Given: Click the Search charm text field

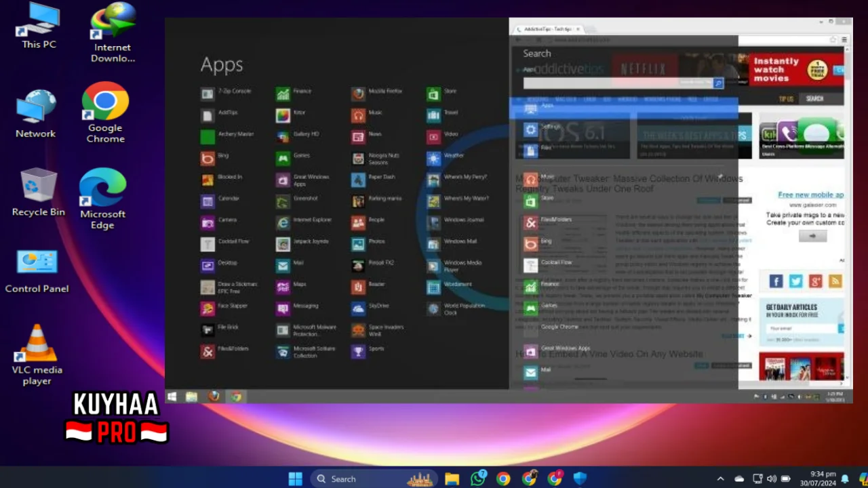Looking at the screenshot, I should tap(618, 83).
